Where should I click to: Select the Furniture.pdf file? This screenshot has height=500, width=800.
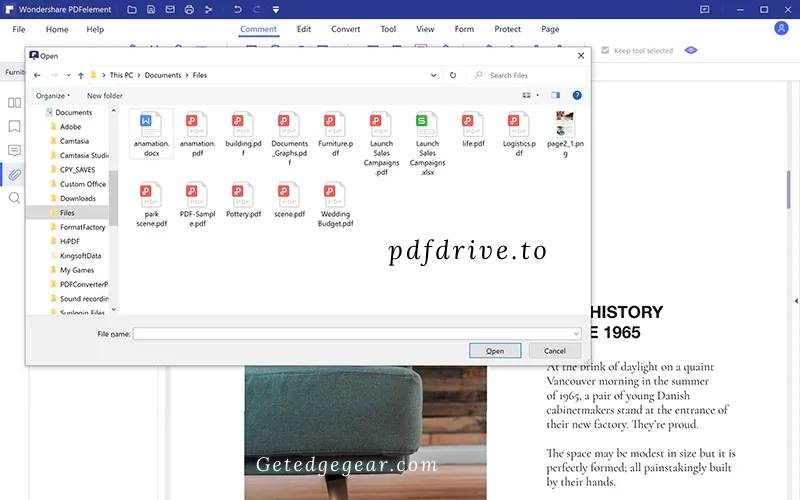pyautogui.click(x=335, y=134)
